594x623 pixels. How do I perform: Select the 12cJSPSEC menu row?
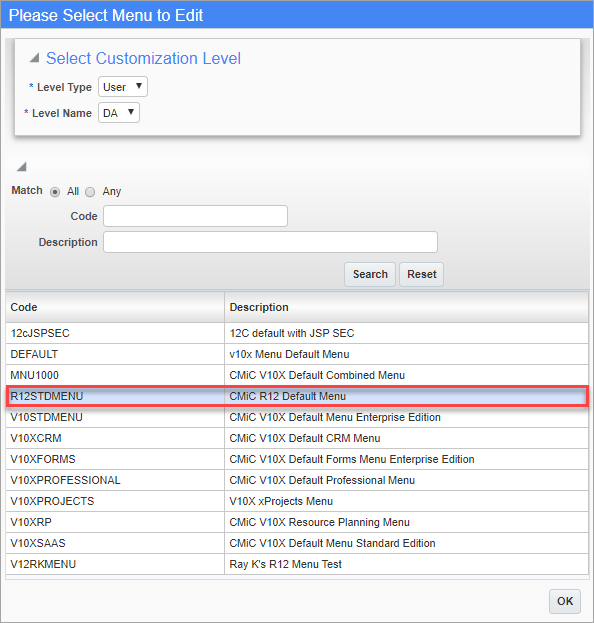pos(297,333)
